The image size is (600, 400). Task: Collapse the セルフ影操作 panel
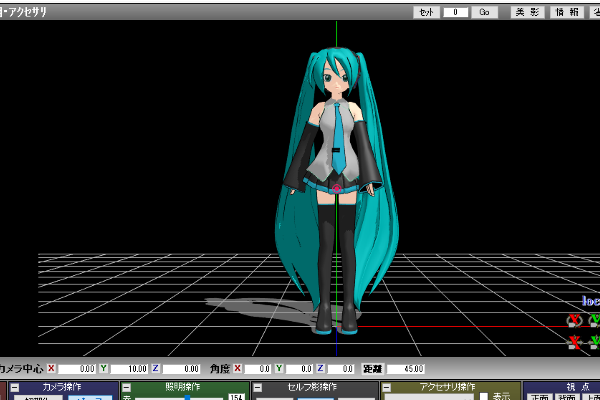point(258,388)
